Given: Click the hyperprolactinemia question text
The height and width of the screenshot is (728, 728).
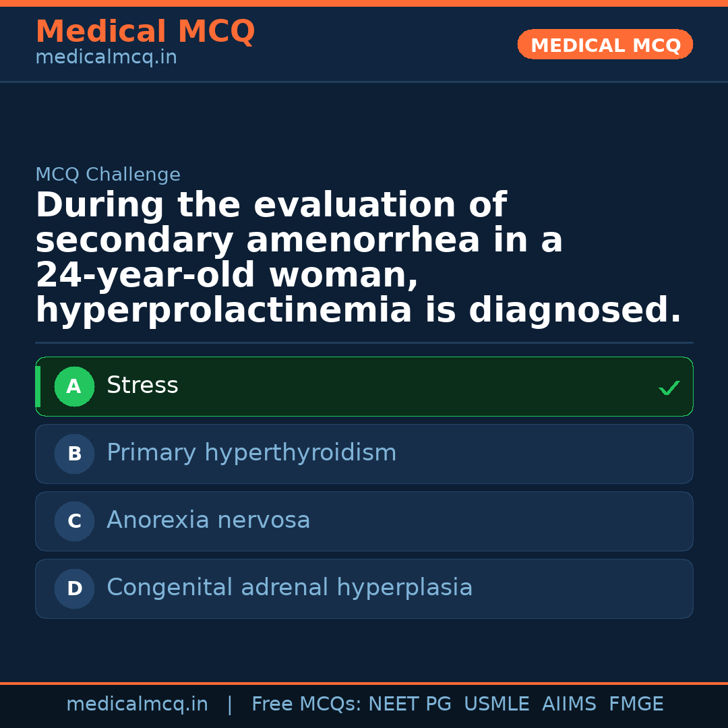Looking at the screenshot, I should click(358, 311).
